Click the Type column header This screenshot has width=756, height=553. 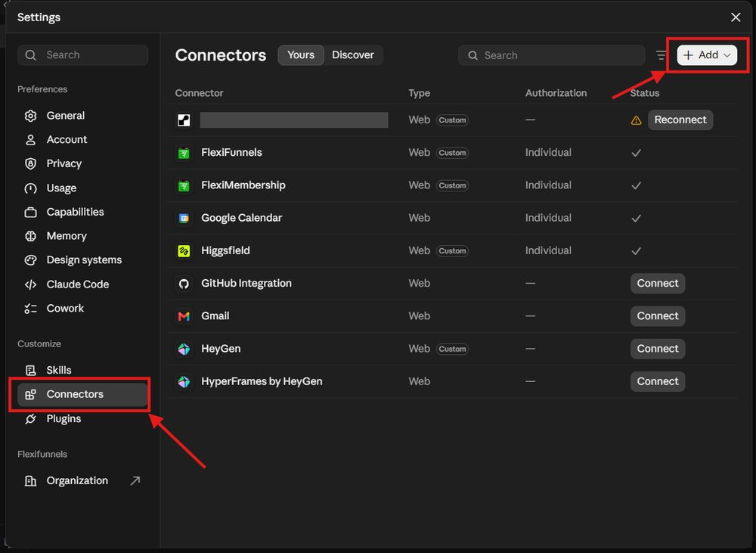(419, 93)
